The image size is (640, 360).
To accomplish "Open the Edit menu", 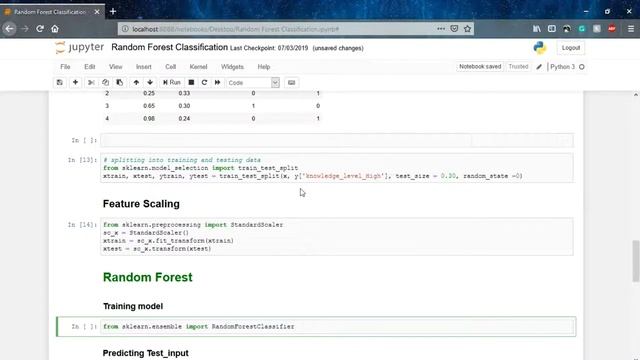I will (x=90, y=67).
